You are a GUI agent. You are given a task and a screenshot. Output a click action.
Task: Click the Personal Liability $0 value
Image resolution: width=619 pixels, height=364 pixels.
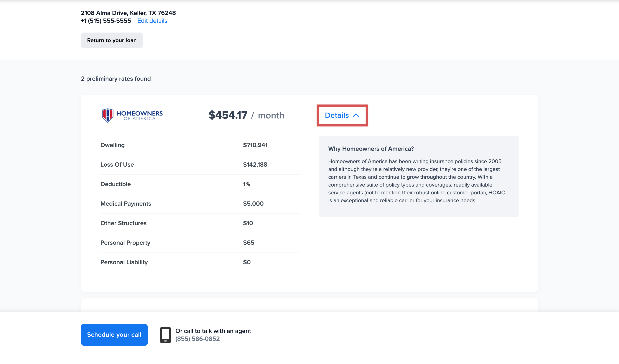(247, 262)
